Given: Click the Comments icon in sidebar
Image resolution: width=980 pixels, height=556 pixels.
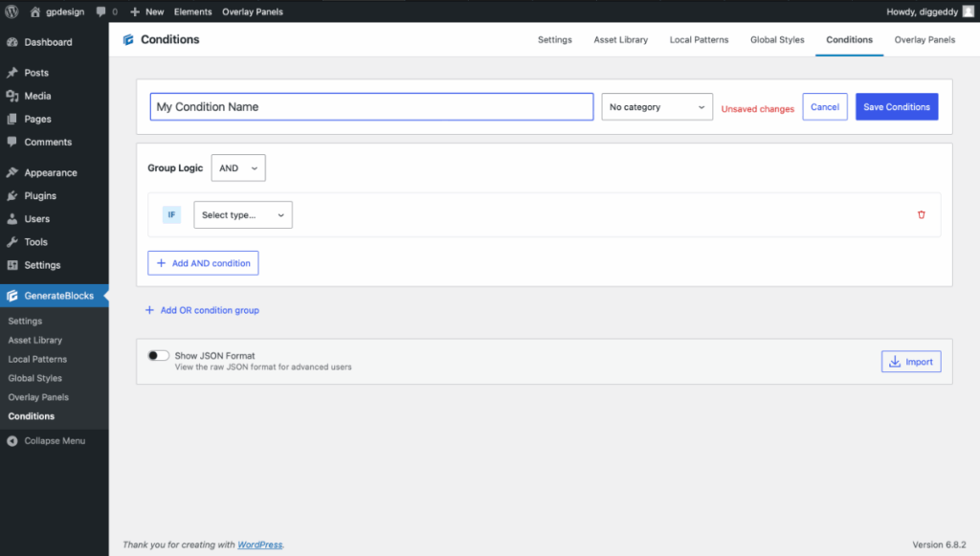Looking at the screenshot, I should 11,142.
